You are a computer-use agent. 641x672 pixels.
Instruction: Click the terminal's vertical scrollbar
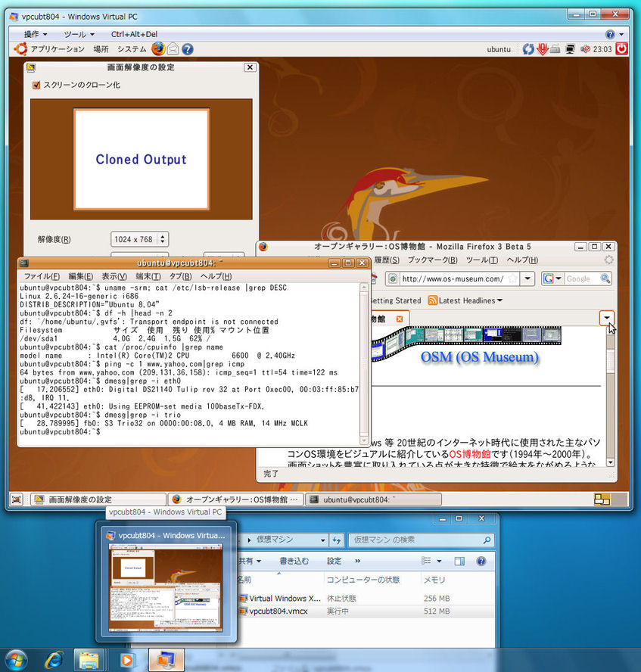364,364
